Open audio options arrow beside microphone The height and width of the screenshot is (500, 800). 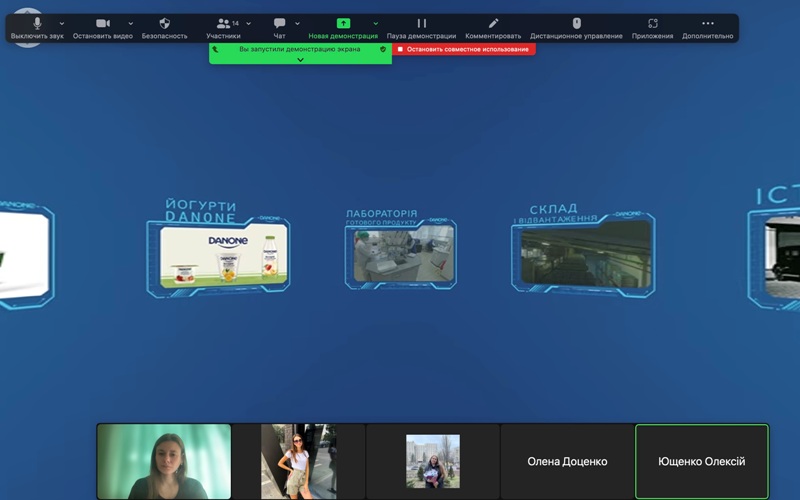(x=62, y=23)
